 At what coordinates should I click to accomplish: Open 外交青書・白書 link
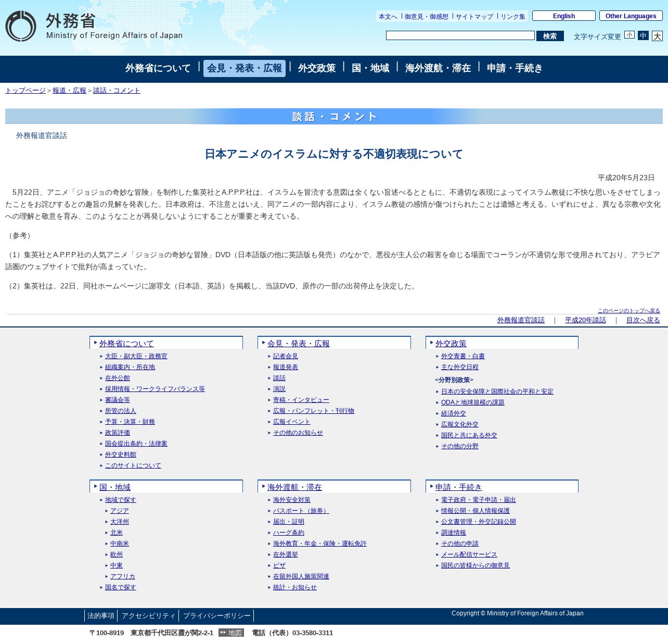(x=463, y=356)
